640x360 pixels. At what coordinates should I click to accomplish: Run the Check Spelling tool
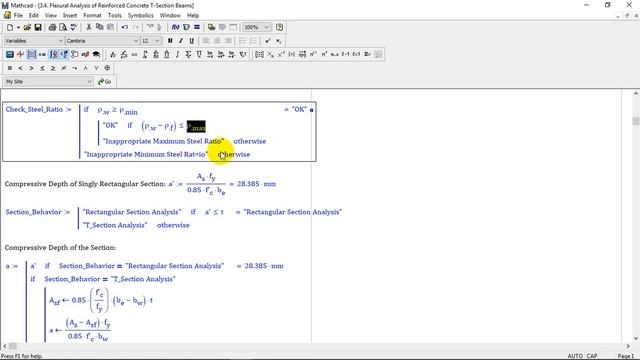pos(73,27)
